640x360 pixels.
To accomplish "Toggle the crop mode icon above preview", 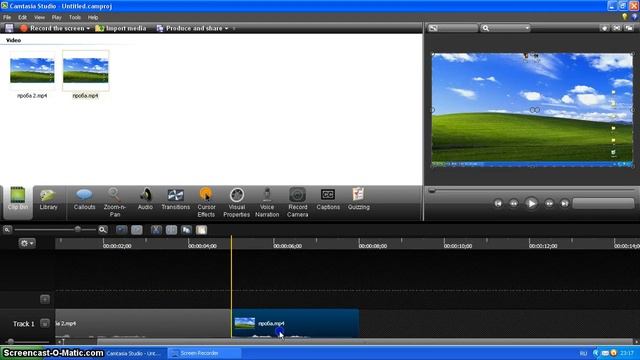I will pyautogui.click(x=604, y=28).
